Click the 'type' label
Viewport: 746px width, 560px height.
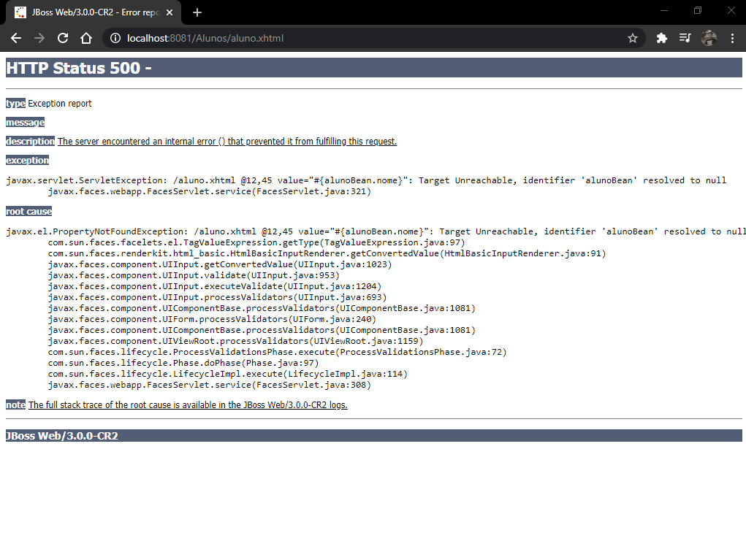pyautogui.click(x=15, y=104)
